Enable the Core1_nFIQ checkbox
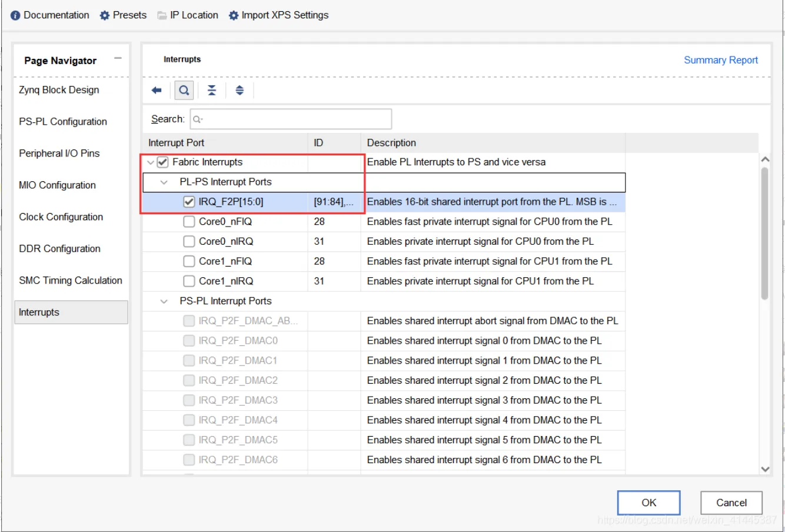 [189, 261]
